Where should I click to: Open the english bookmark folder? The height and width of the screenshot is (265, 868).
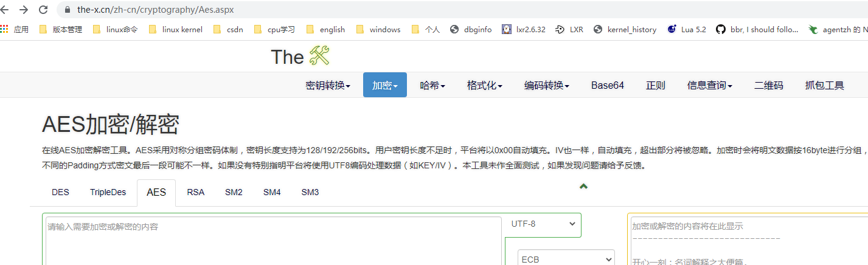(x=325, y=29)
